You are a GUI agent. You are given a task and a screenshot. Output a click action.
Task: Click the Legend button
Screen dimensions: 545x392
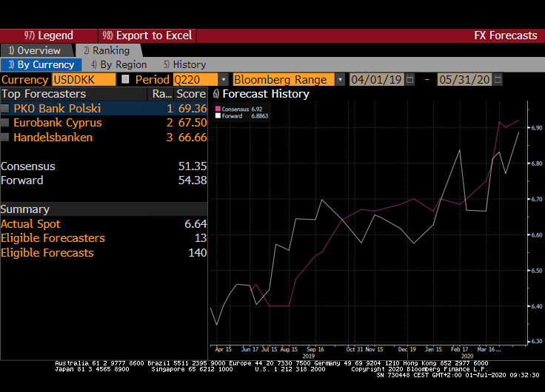point(49,36)
